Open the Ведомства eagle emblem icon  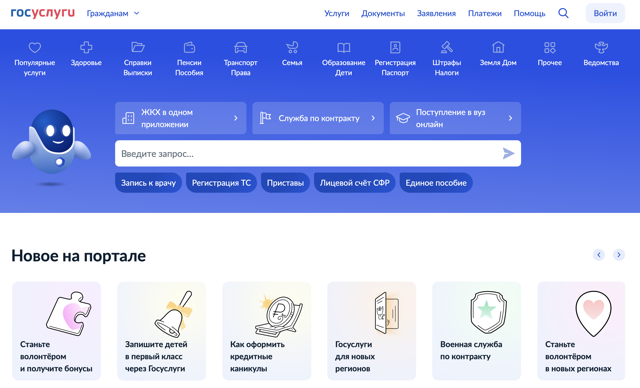[601, 48]
